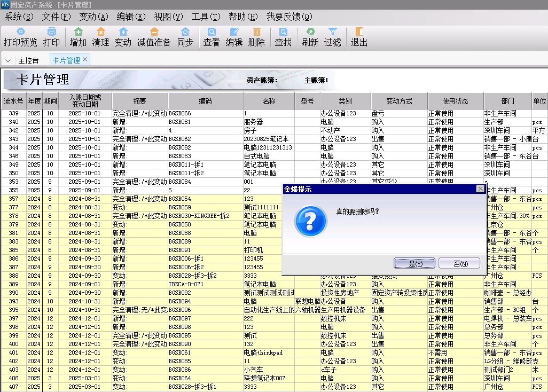View the selected card with 查看

tap(212, 37)
